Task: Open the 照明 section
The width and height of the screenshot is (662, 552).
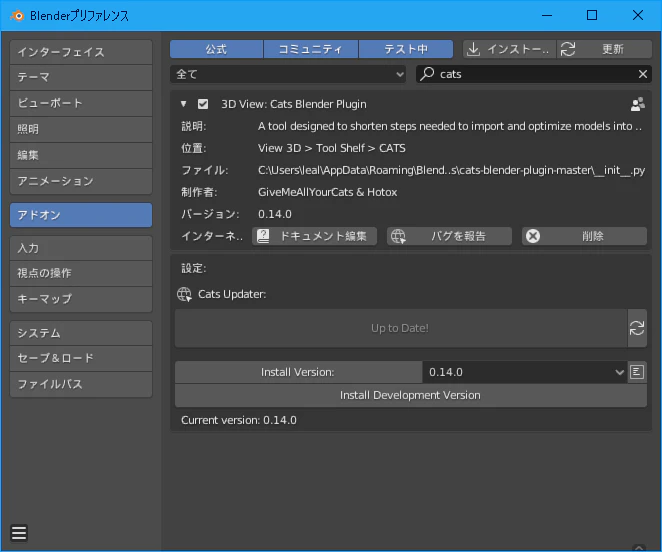Action: coord(81,129)
